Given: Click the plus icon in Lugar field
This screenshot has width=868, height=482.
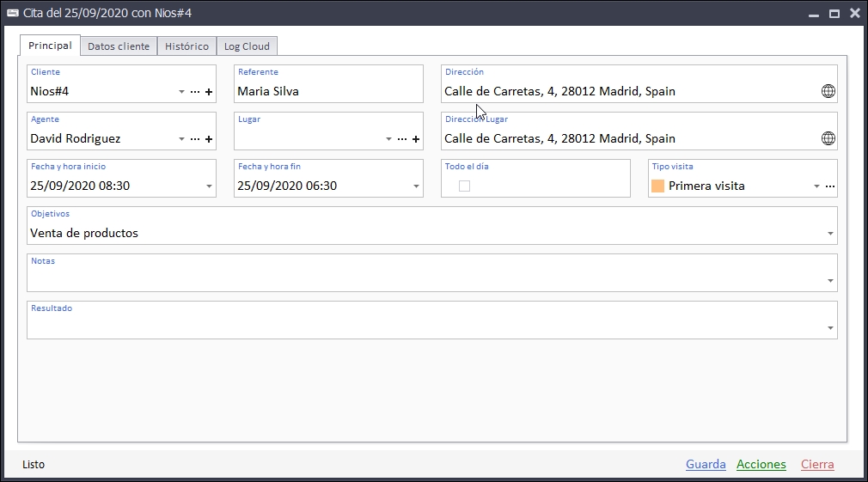Looking at the screenshot, I should click(x=416, y=139).
